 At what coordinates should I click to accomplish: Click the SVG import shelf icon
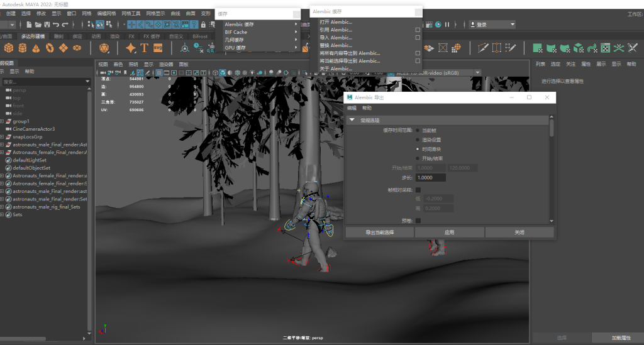point(158,48)
